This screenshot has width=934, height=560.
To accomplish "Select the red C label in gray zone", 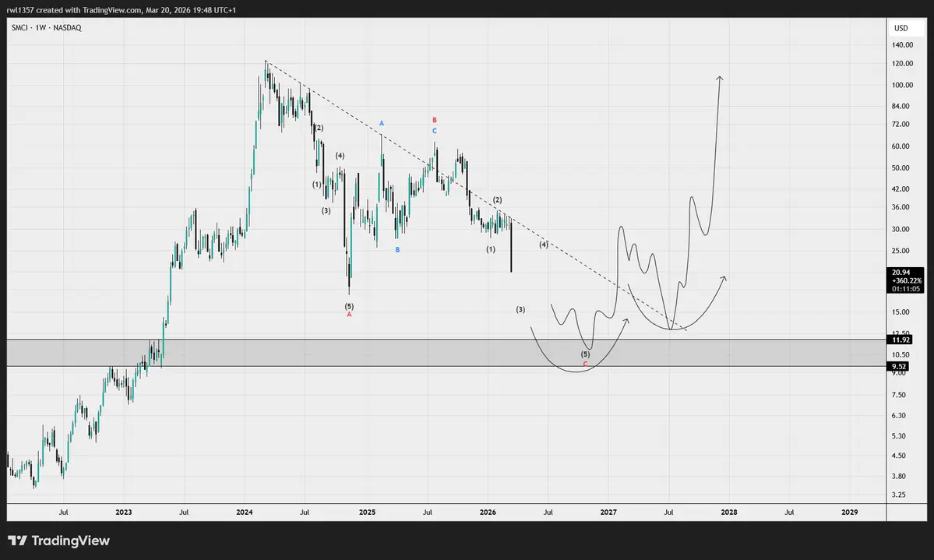I will coord(585,364).
